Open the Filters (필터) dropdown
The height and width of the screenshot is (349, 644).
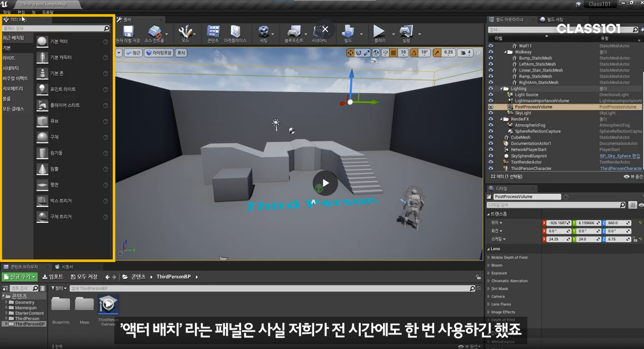click(59, 288)
